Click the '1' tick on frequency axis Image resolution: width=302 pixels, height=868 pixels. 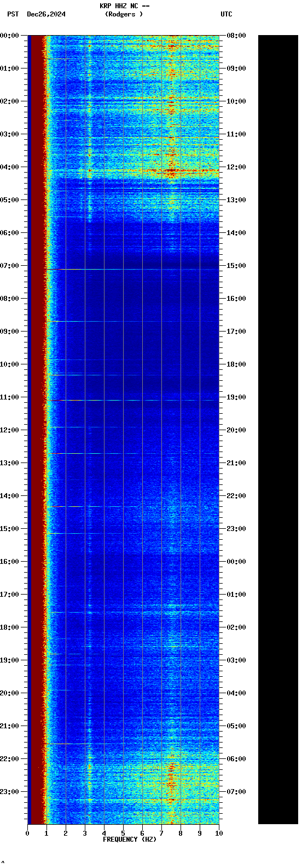coord(47,833)
